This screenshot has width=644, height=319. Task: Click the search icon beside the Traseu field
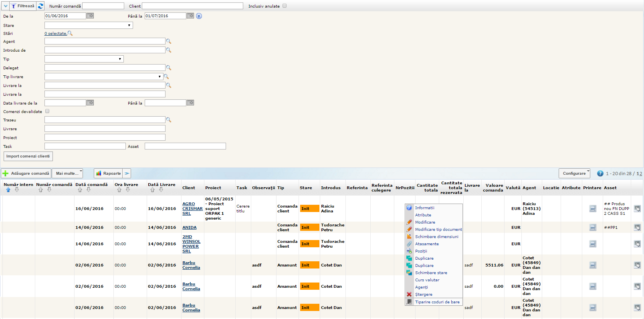(169, 120)
